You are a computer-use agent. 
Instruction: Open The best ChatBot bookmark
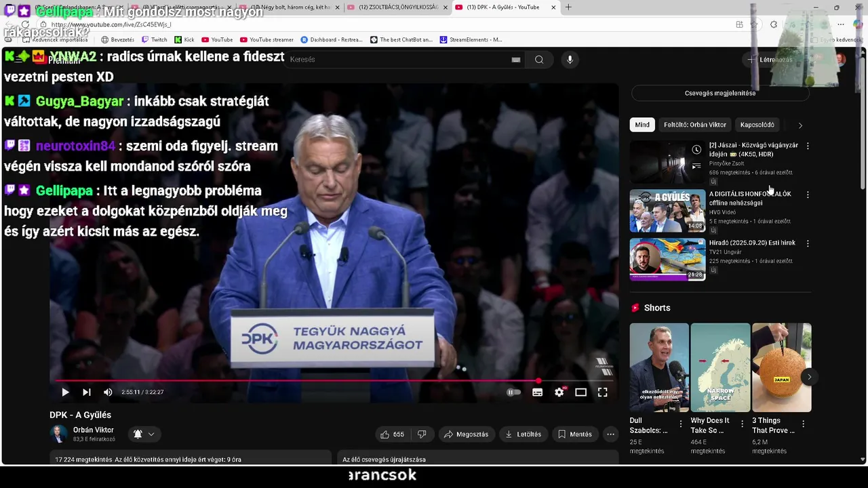click(x=401, y=40)
